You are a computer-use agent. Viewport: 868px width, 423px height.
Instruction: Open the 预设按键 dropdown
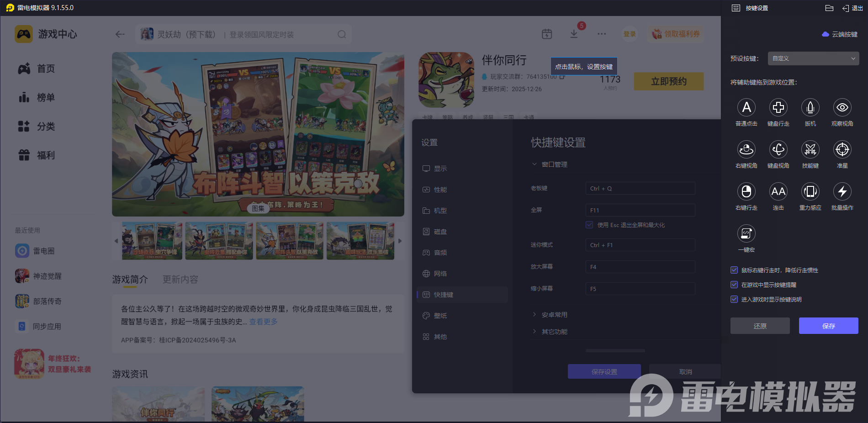tap(813, 58)
